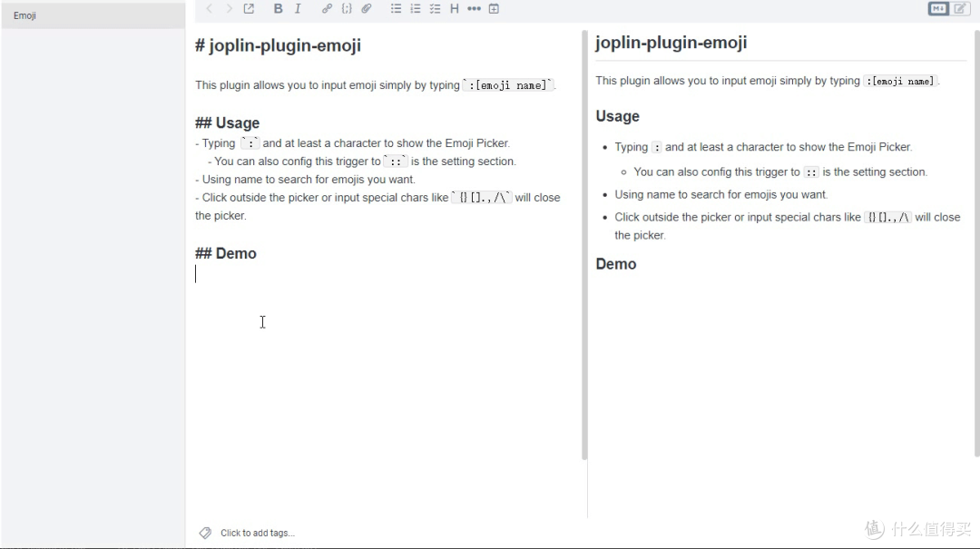Insert date time icon
980x549 pixels.
494,9
